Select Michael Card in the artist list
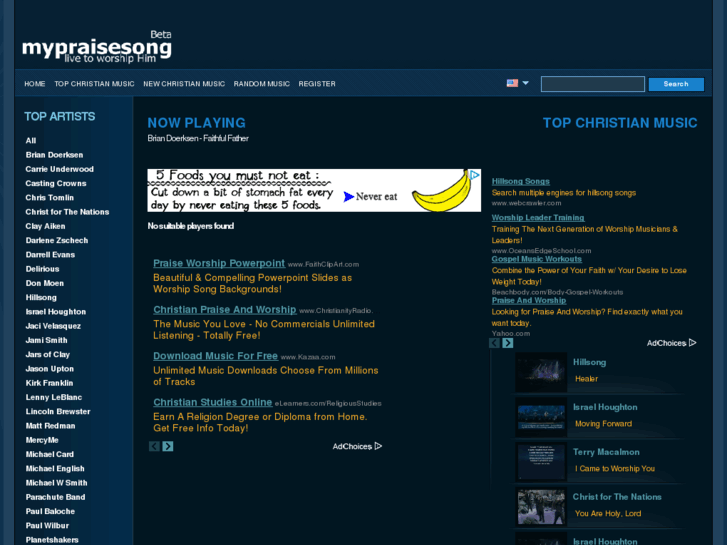 point(50,455)
